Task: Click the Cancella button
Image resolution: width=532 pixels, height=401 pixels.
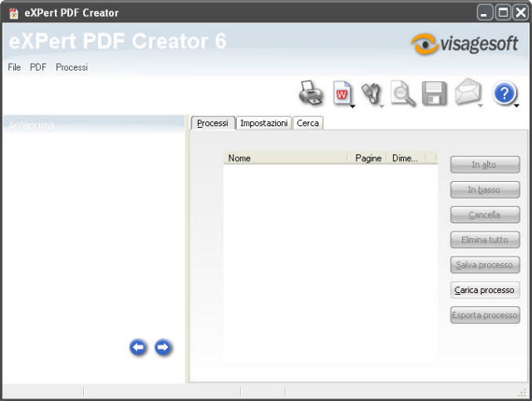Action: [x=485, y=215]
